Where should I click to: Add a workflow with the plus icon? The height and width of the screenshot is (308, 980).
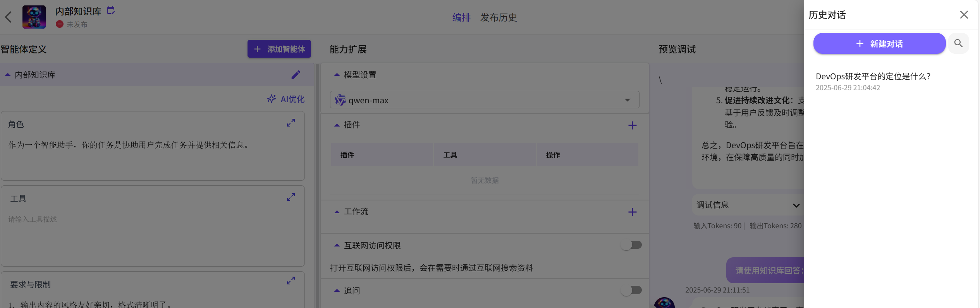coord(632,212)
